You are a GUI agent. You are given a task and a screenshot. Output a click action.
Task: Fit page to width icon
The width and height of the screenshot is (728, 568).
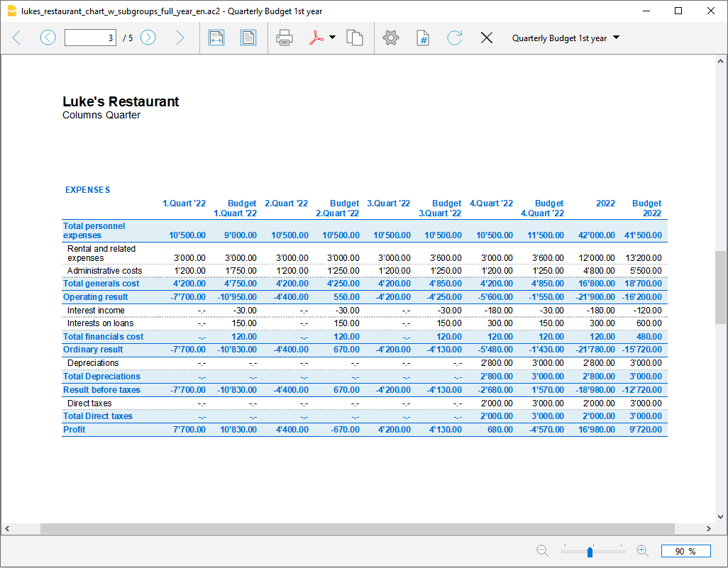click(216, 38)
